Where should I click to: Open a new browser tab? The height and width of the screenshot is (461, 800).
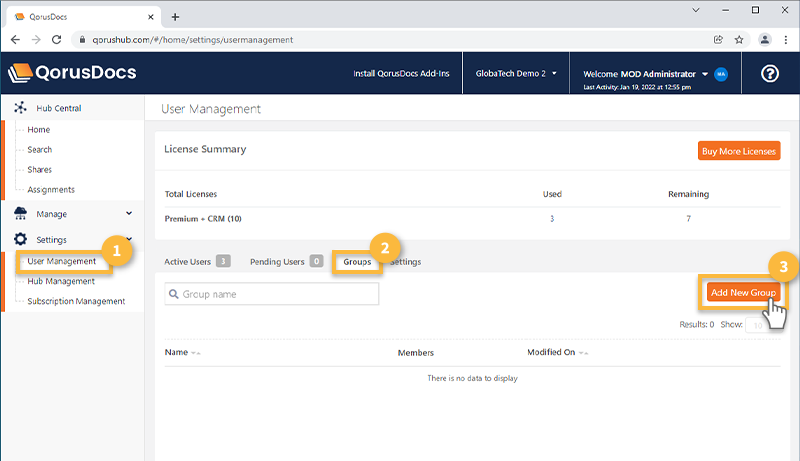click(175, 16)
